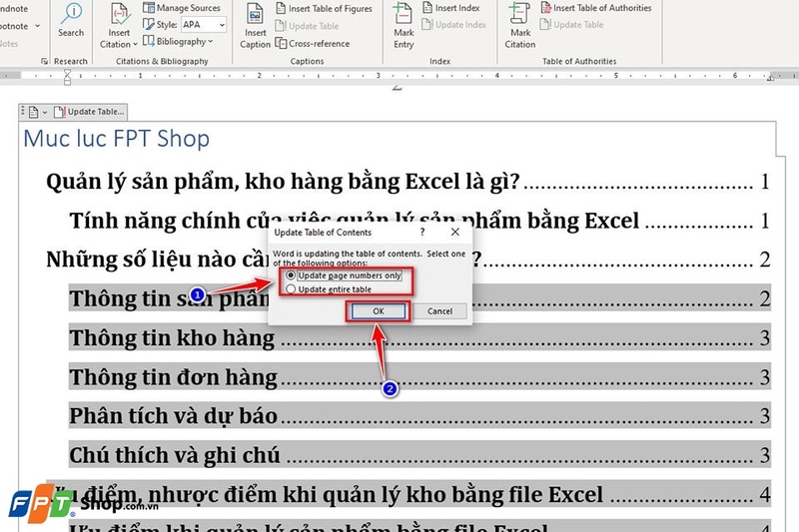Select Update entire table option

pos(330,289)
